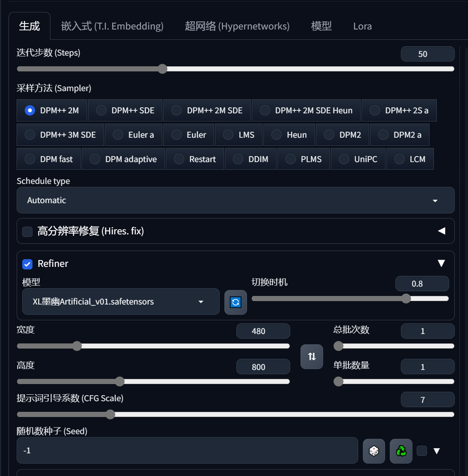Click the Steps slider handle
This screenshot has height=476, width=468.
(x=162, y=69)
